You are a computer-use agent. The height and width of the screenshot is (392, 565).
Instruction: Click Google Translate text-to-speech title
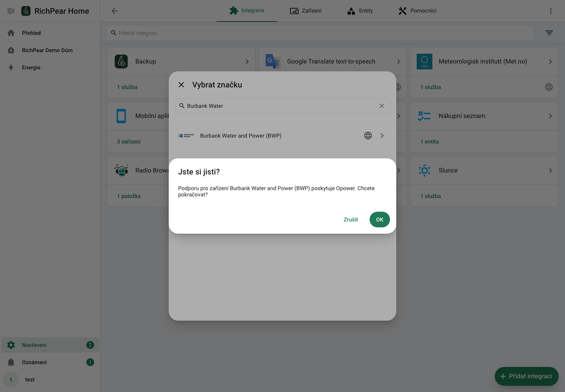click(x=331, y=62)
